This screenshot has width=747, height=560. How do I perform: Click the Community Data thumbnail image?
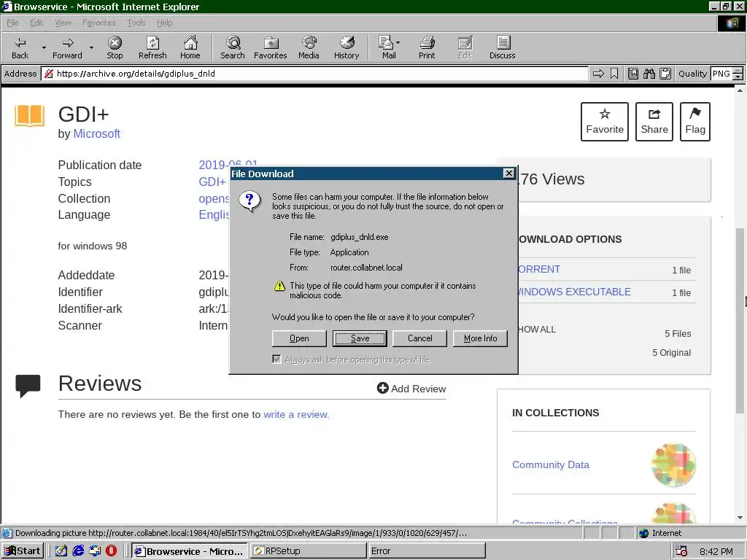673,464
